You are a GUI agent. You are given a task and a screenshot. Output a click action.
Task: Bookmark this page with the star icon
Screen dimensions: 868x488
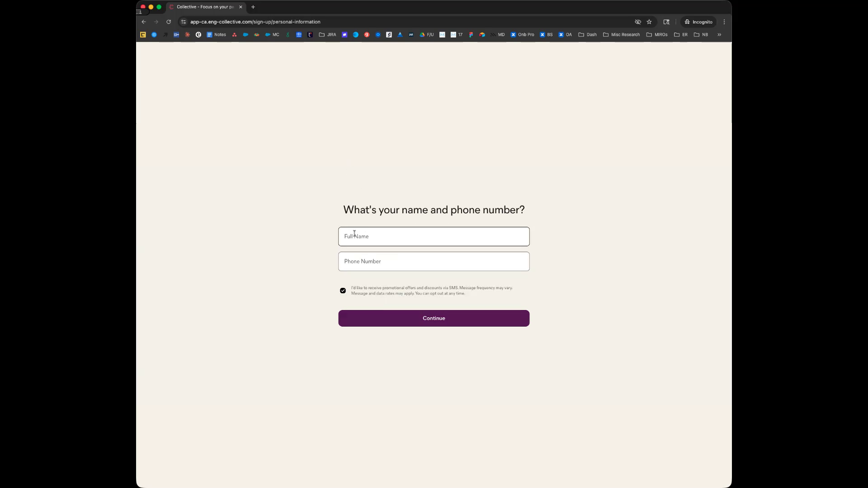(649, 22)
